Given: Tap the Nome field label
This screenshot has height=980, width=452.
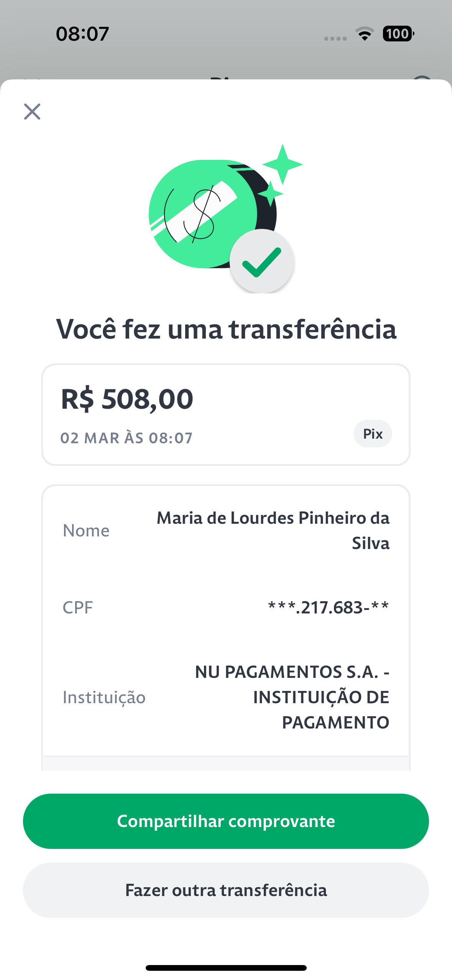Looking at the screenshot, I should 86,531.
